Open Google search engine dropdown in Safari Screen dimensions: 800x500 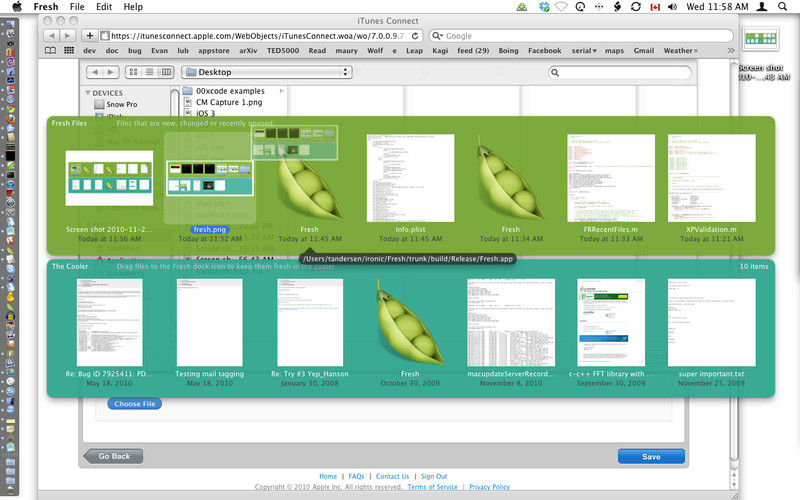pos(437,35)
